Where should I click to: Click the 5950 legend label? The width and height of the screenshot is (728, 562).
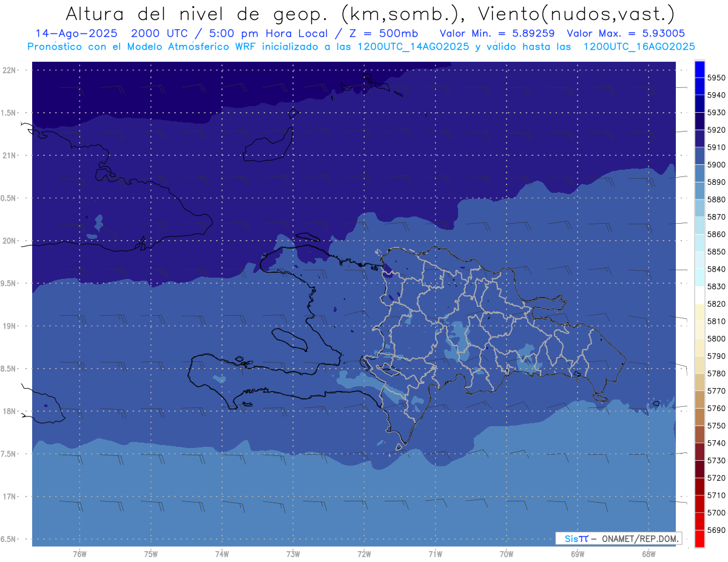[716, 78]
